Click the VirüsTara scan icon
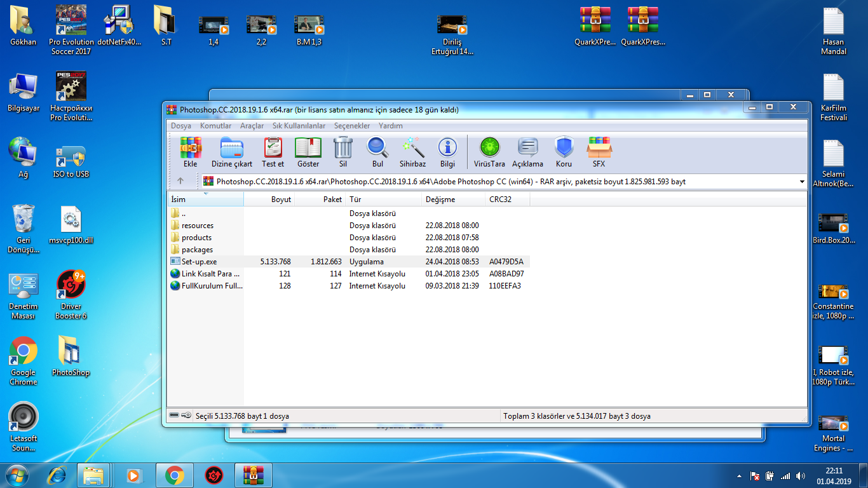The width and height of the screenshot is (868, 488). (x=489, y=152)
